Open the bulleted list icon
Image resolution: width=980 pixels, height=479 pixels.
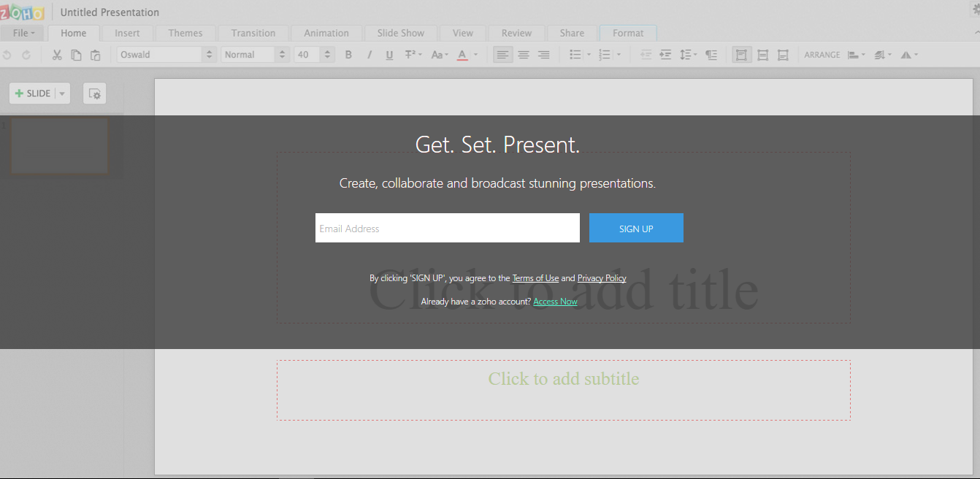point(575,55)
